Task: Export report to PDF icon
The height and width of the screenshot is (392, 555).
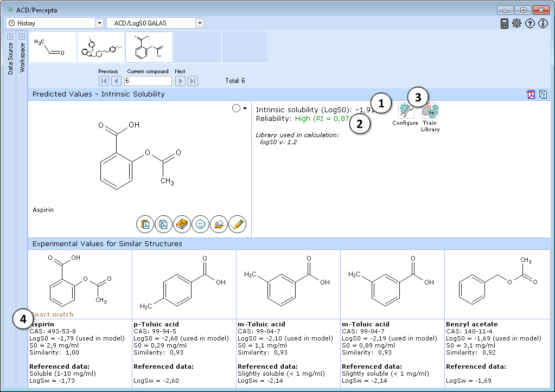Action: (x=531, y=94)
